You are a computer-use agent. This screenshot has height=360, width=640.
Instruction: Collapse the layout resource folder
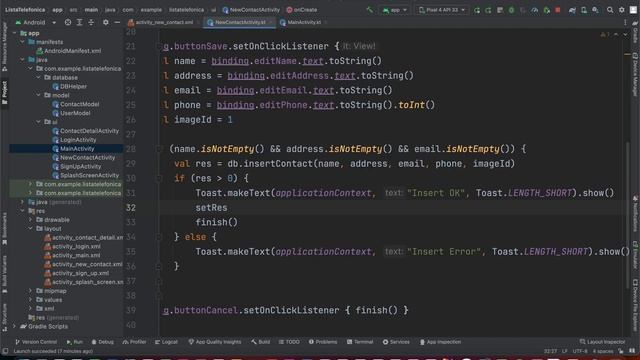pos(31,229)
